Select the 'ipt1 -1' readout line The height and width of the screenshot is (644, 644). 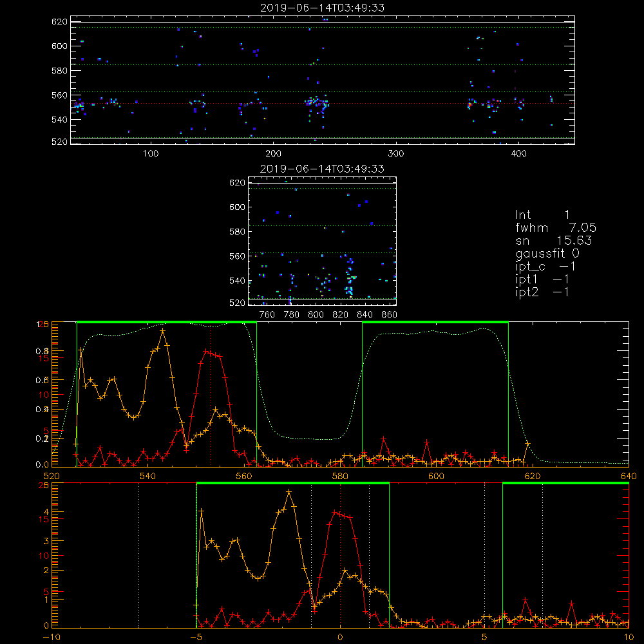tap(542, 279)
